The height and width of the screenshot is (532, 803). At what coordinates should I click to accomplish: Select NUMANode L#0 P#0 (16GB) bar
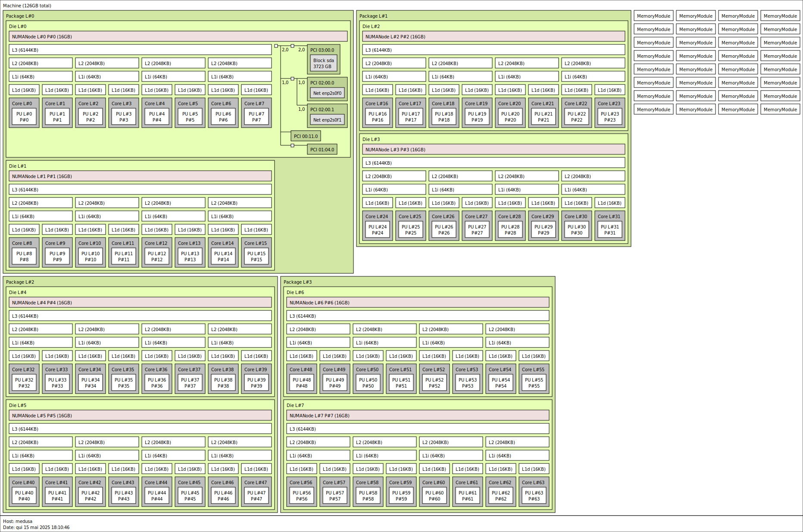(x=178, y=37)
